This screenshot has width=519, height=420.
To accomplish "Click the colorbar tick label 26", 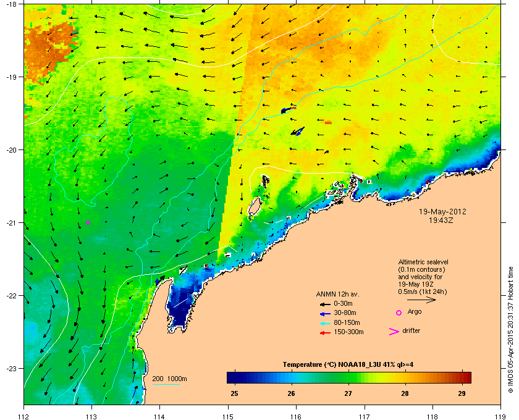I will click(x=291, y=393).
